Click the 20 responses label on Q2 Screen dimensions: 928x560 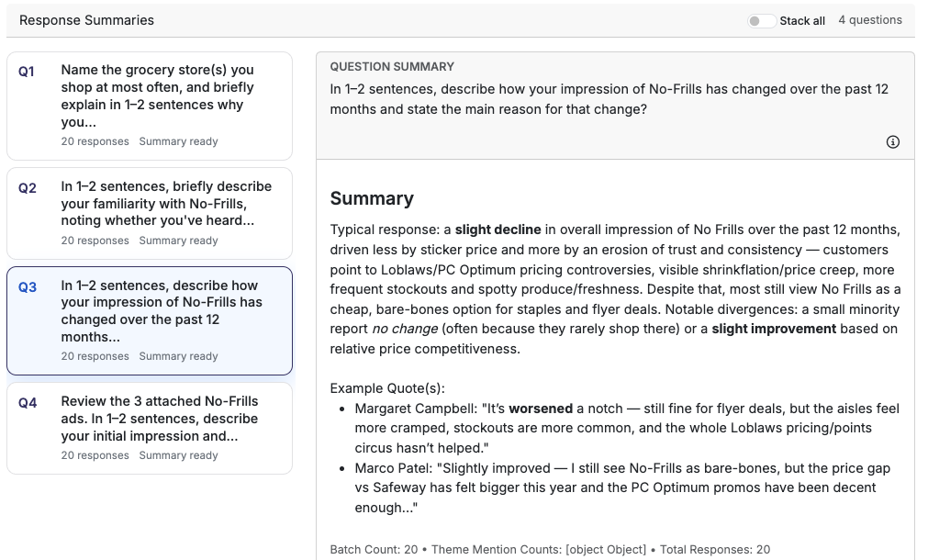(97, 241)
